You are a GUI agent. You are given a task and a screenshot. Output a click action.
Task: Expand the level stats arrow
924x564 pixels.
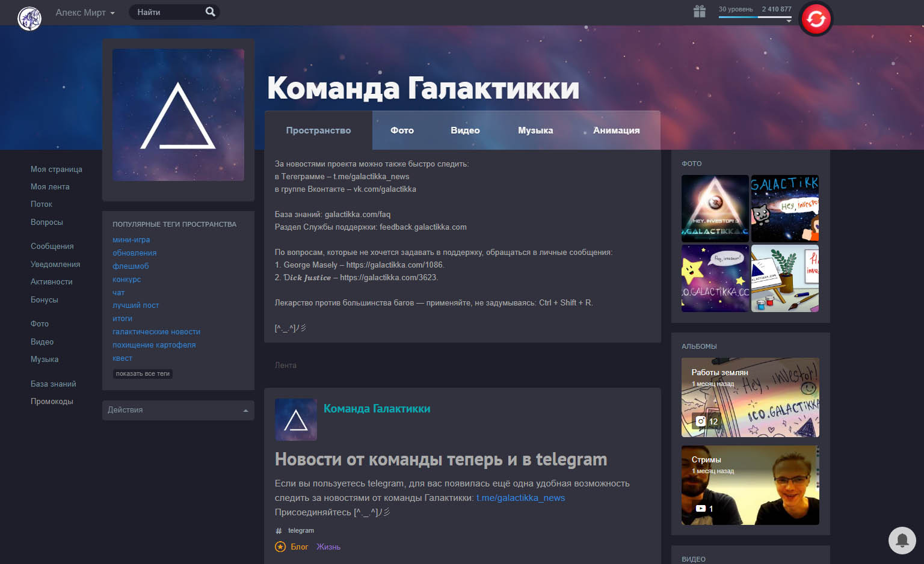pos(789,21)
